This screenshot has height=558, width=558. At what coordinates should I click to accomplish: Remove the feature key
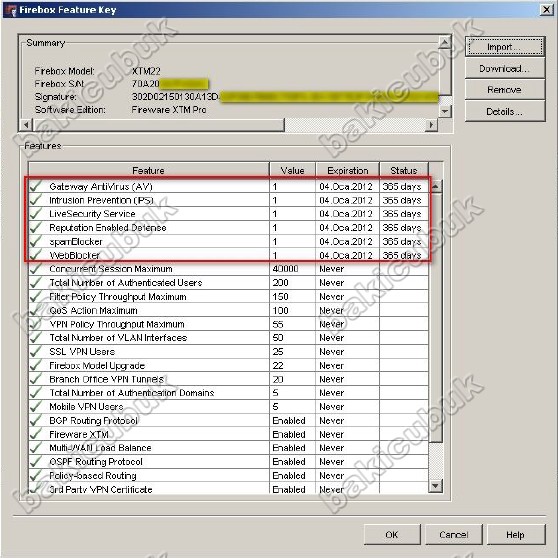[x=505, y=90]
